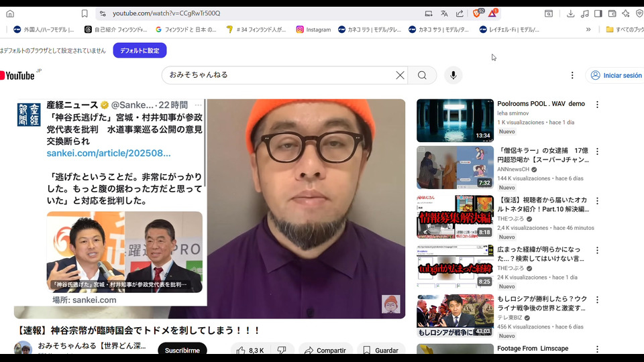644x362 pixels.
Task: Open the おみそちゃんねる channel avatar
Action: point(23,348)
